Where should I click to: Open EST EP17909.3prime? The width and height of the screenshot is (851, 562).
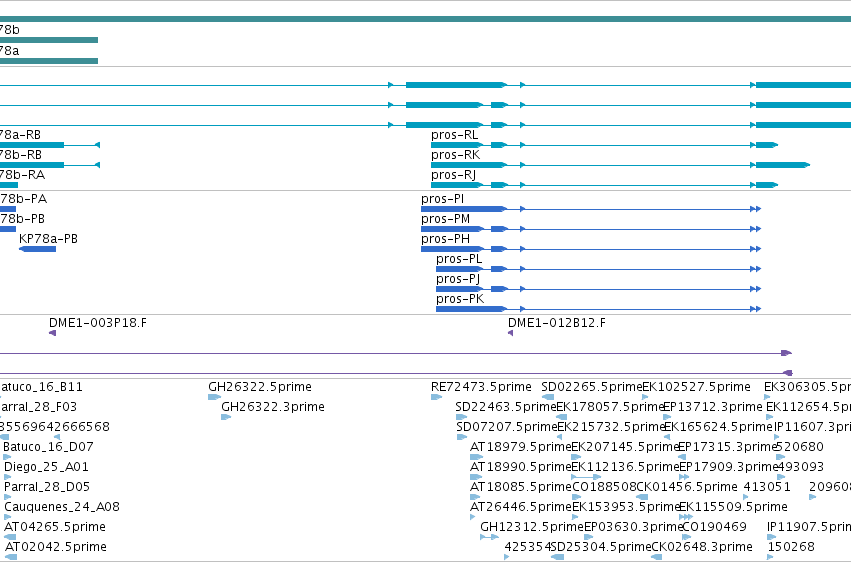[x=728, y=467]
